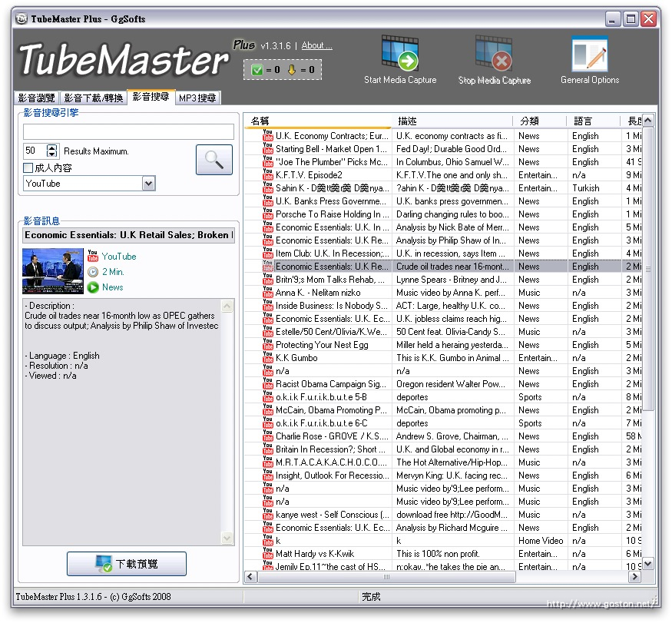Viewport: 672px width, 623px height.
Task: Toggle the 成人內容 checkbox
Action: [28, 167]
